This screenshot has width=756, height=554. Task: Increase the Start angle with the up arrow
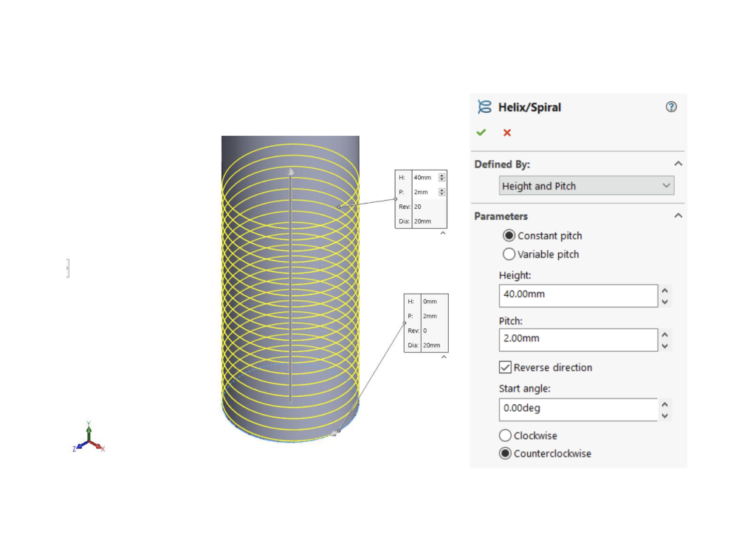tap(665, 405)
